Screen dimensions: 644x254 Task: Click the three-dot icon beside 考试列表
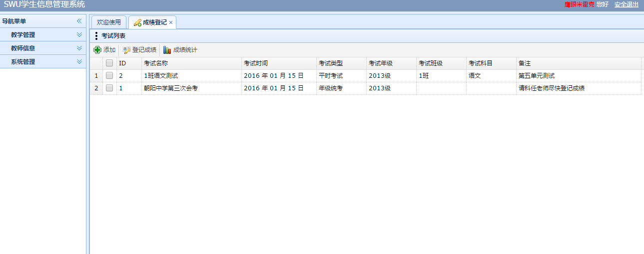click(x=96, y=36)
